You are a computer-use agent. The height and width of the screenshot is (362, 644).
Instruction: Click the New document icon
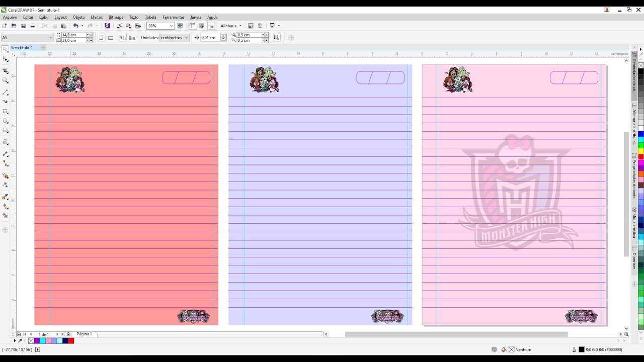pos(5,26)
